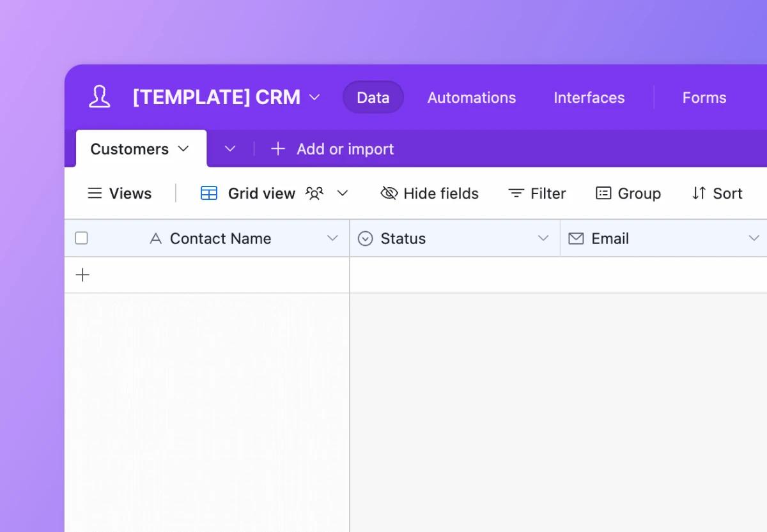
Task: Click the collaborative view people icon
Action: 314,193
